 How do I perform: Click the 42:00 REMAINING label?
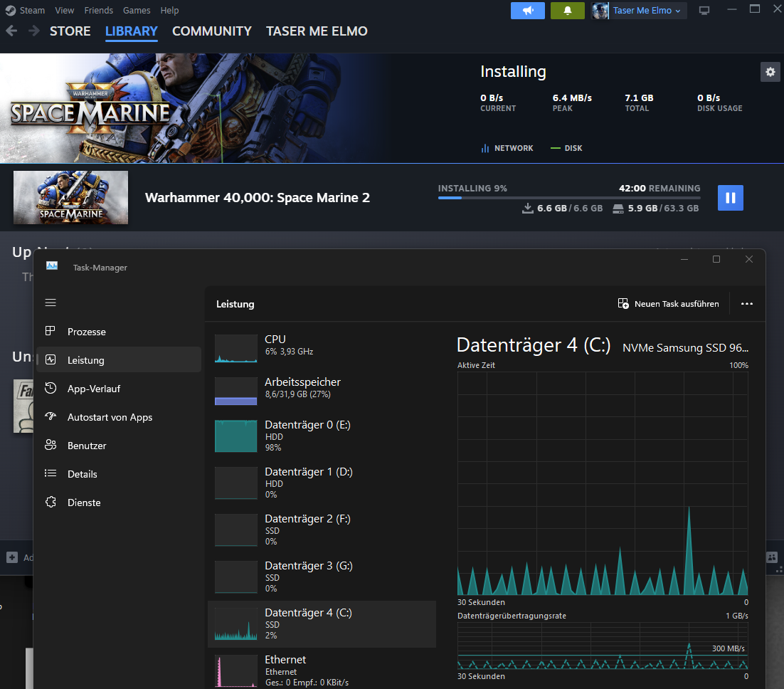coord(659,188)
